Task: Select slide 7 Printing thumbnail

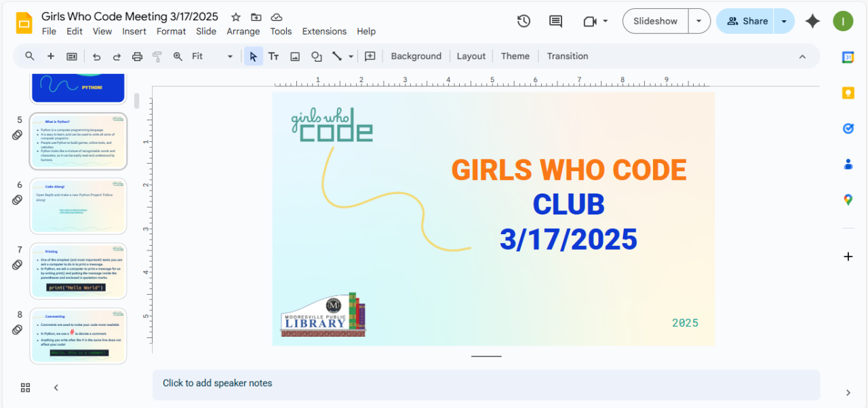Action: [78, 271]
